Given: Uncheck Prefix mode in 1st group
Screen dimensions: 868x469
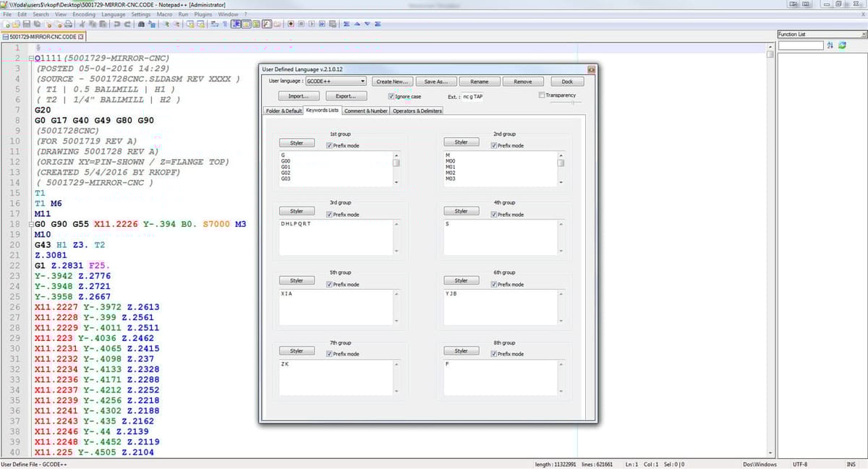Looking at the screenshot, I should pos(329,145).
